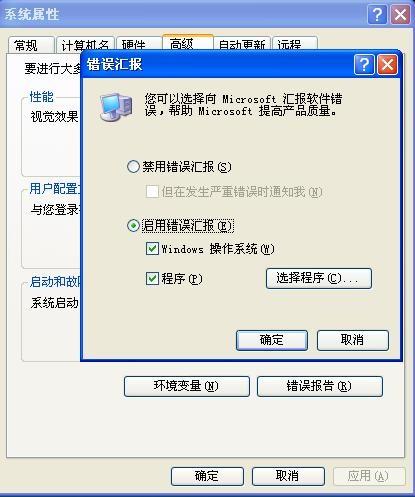Click 确定 at the bottom of 系统属性
Viewport: 415px width, 497px height.
tap(207, 476)
